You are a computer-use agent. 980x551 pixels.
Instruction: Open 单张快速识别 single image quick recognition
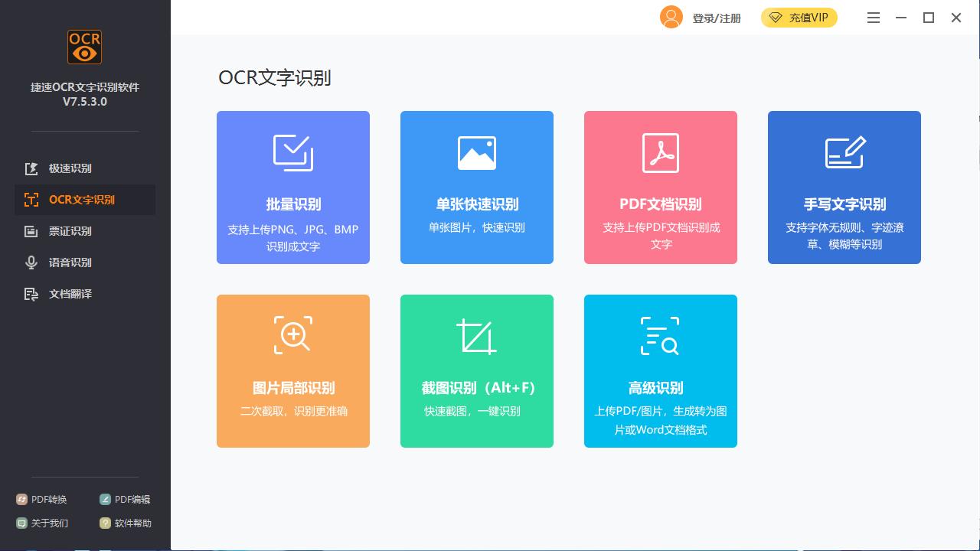tap(476, 187)
